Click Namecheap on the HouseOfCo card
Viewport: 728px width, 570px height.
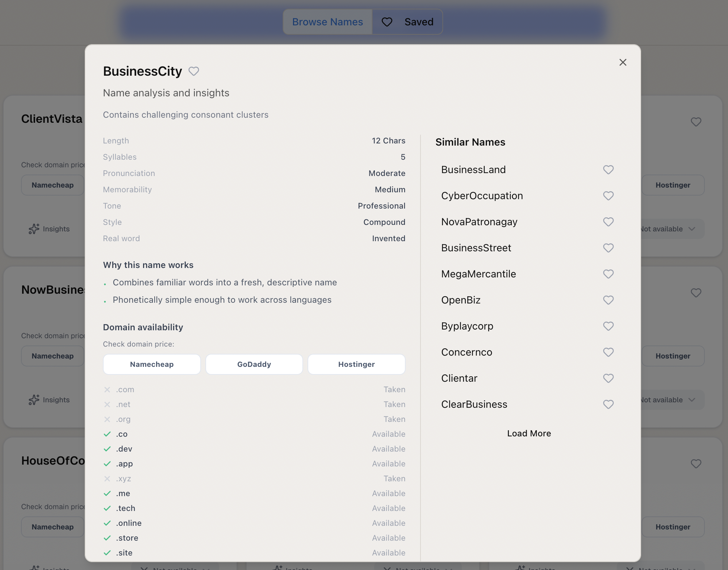[x=53, y=527]
